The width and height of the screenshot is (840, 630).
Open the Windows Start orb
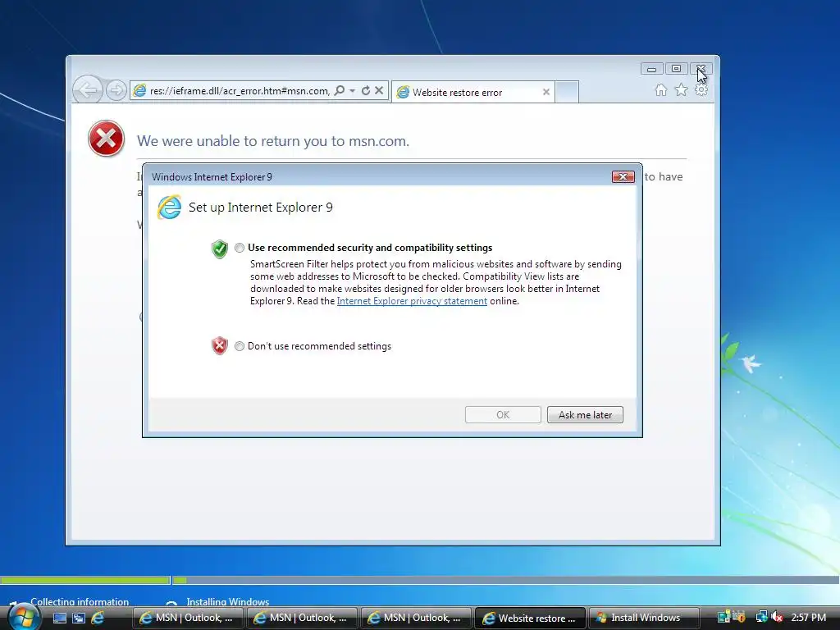pos(23,617)
